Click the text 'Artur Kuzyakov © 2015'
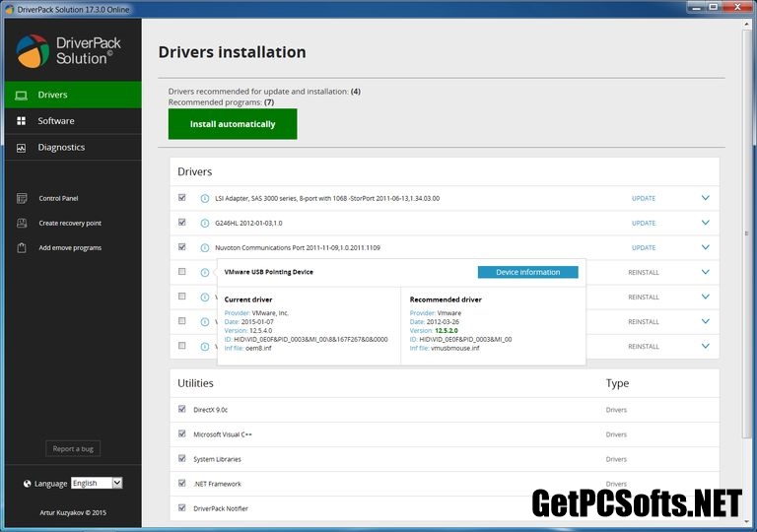757x532 pixels. [73, 512]
